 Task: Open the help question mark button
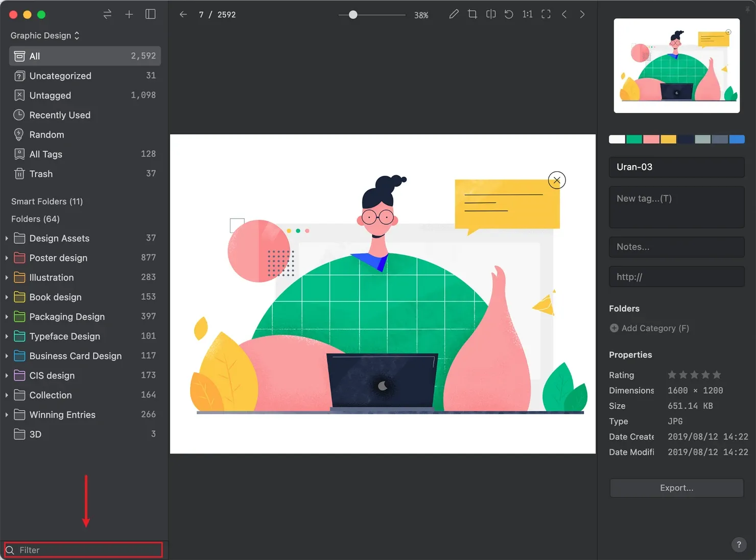[739, 545]
